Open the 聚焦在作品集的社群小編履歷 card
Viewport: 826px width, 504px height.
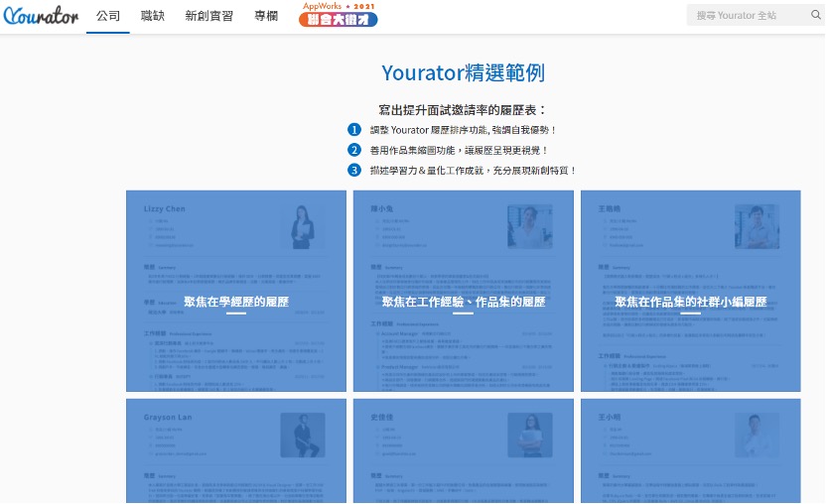691,291
